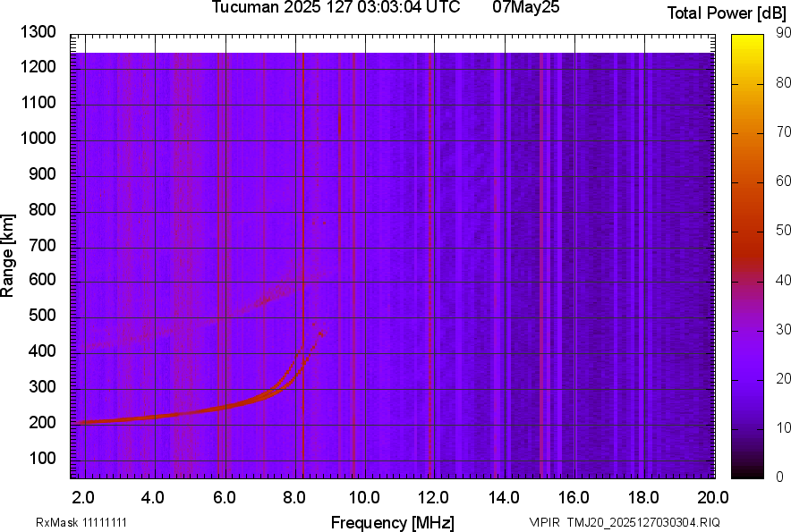Viewport: 791px width, 532px height.
Task: Click the x-axis tick label '6.0'
Action: coord(224,498)
